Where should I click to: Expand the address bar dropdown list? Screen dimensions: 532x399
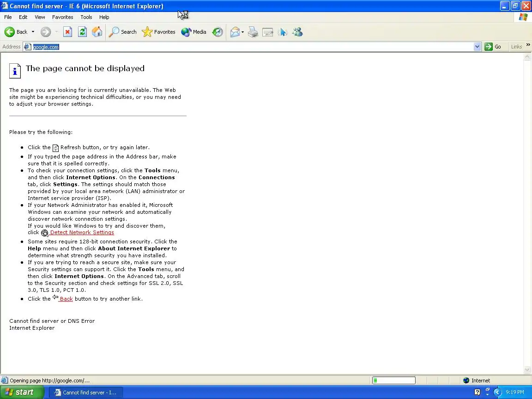[477, 47]
